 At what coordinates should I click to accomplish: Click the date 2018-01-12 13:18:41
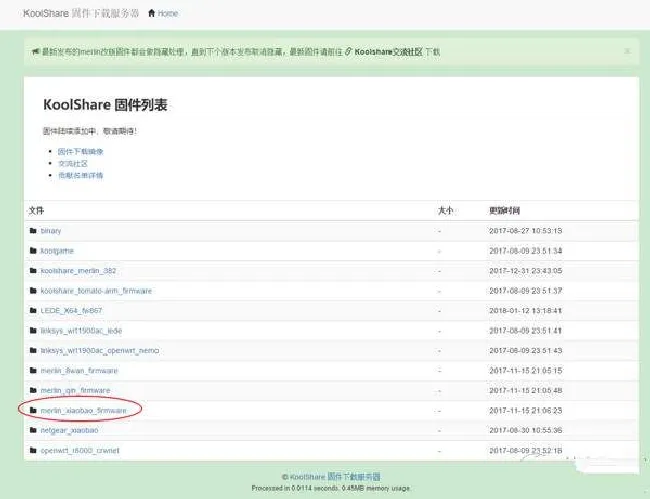pyautogui.click(x=526, y=310)
